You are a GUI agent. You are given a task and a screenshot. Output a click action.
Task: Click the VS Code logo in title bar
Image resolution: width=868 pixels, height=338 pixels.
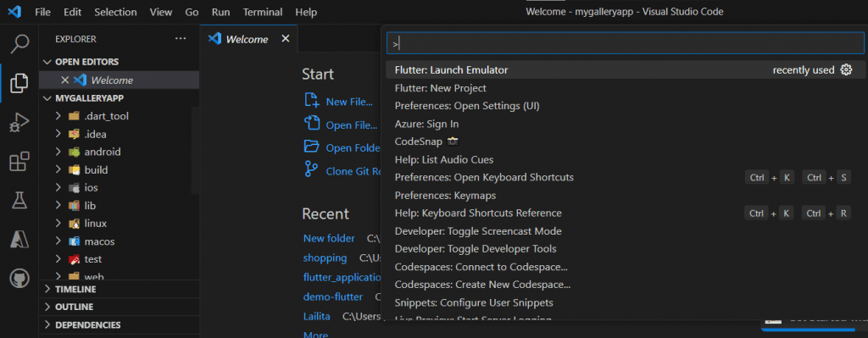(x=14, y=12)
